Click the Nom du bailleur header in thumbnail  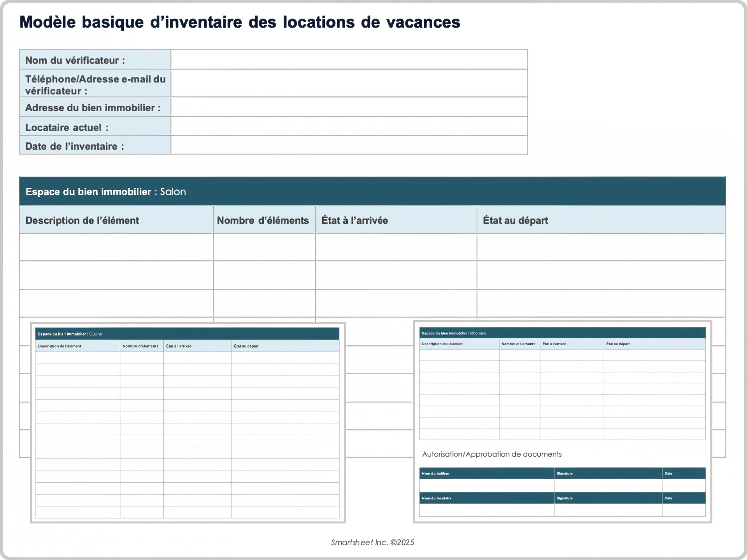click(436, 473)
